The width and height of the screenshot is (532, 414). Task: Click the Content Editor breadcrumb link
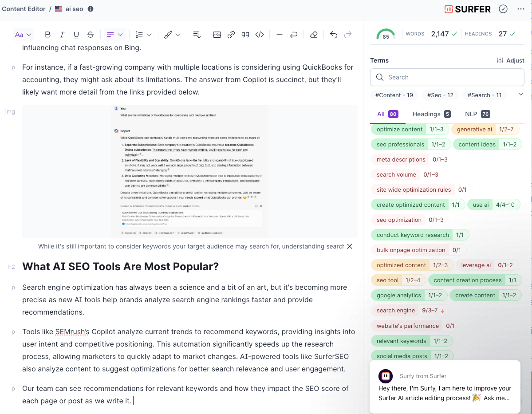click(x=24, y=9)
